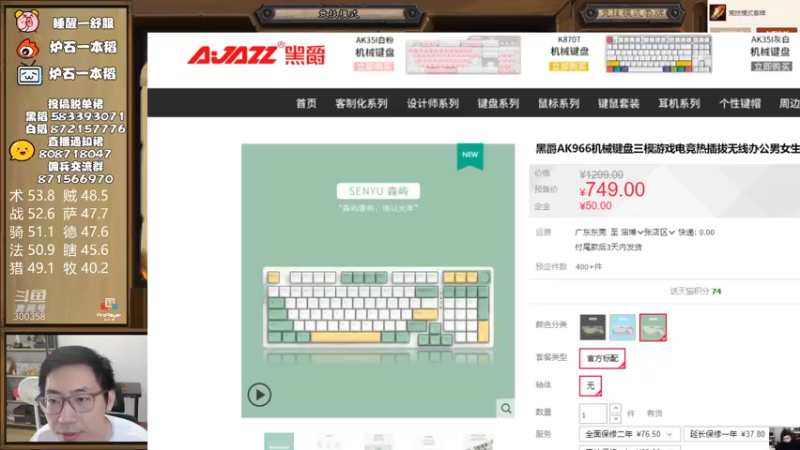Viewport: 800px width, 450px height.
Task: Click 立即购买 under AK35I灰白
Action: pyautogui.click(x=771, y=66)
